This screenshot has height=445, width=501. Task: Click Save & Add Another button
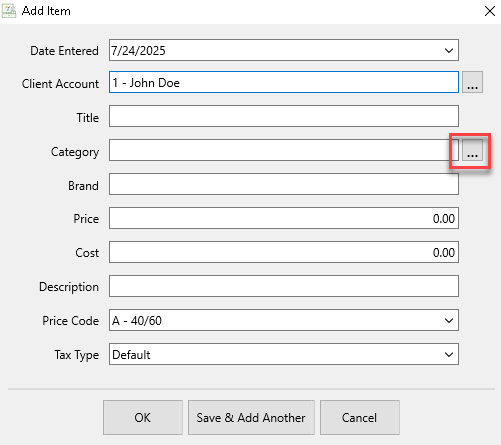tap(251, 418)
